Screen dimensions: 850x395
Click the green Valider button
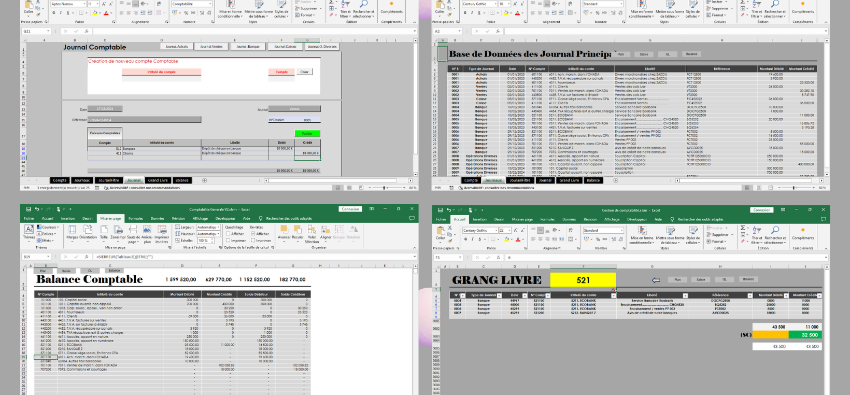click(x=307, y=133)
